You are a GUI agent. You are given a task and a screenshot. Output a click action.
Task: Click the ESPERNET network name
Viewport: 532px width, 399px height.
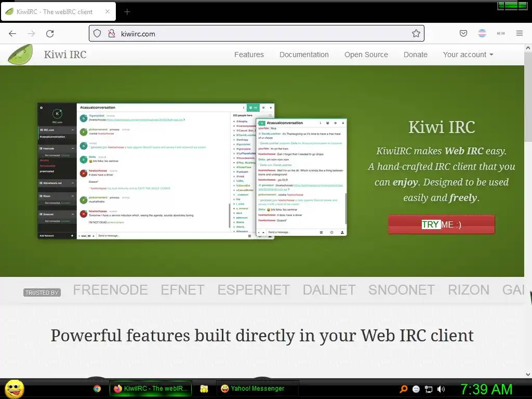point(254,290)
